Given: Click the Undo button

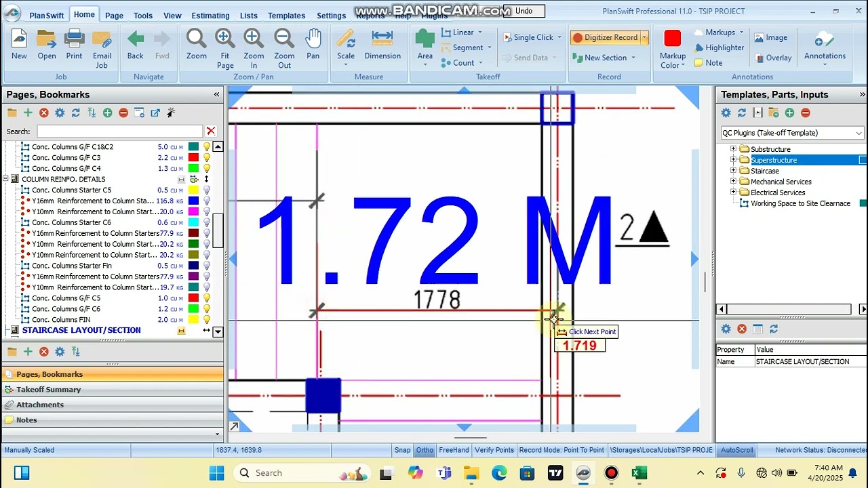Looking at the screenshot, I should tap(524, 11).
